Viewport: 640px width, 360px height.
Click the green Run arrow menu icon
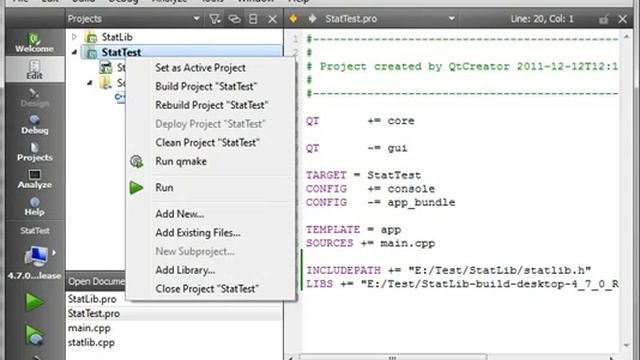click(x=136, y=188)
